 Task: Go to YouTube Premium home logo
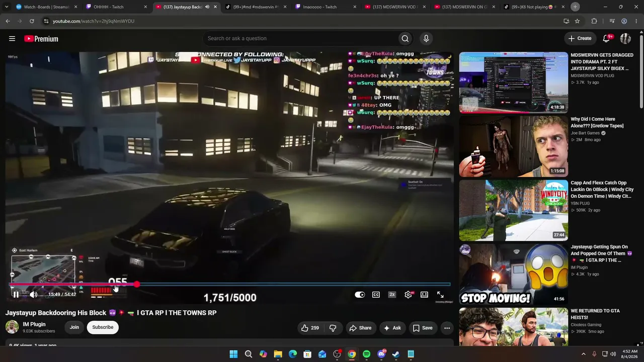click(x=41, y=39)
